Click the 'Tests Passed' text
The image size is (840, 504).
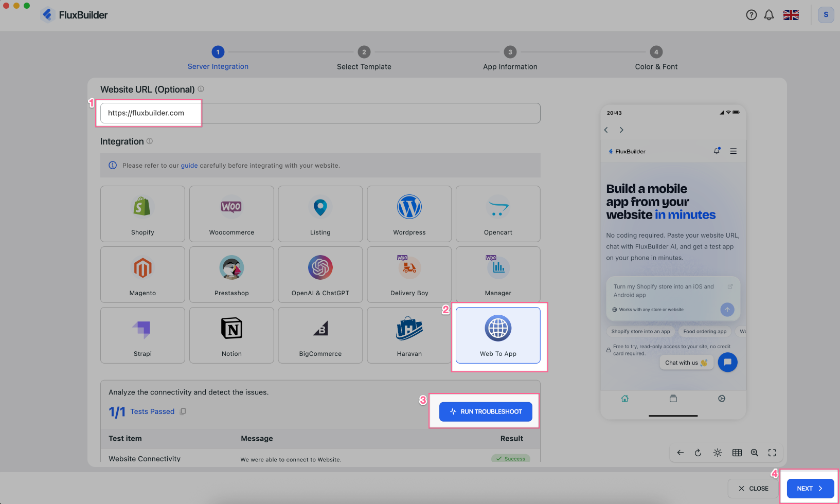152,411
